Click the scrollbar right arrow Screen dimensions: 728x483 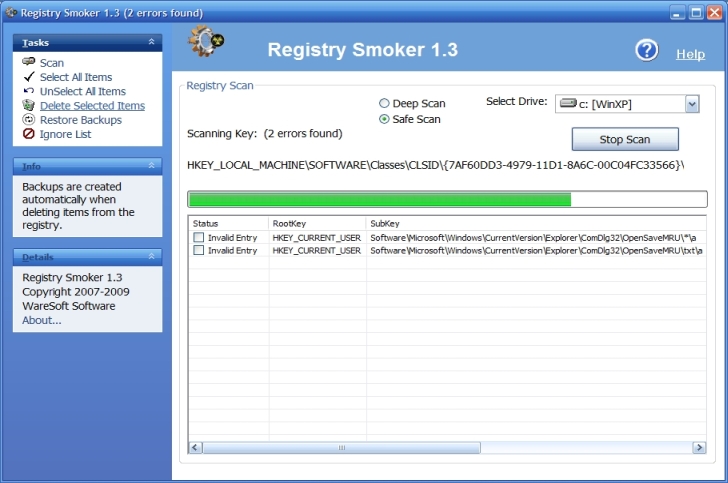pyautogui.click(x=699, y=448)
